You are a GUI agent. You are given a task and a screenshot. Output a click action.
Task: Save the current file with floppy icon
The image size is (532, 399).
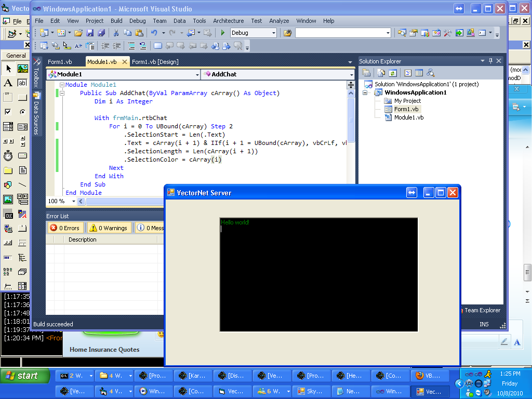pyautogui.click(x=90, y=33)
